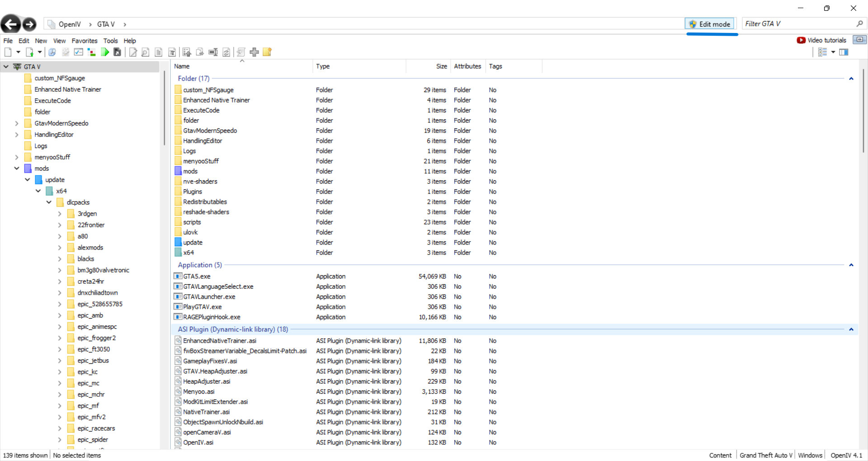Click the tree panel vertical scrollbar
This screenshot has width=868, height=461.
click(x=164, y=108)
